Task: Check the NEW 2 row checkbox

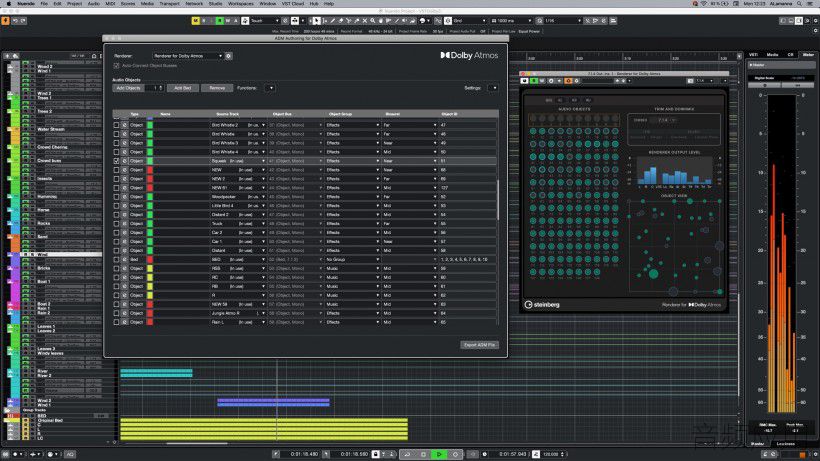Action: pyautogui.click(x=116, y=179)
